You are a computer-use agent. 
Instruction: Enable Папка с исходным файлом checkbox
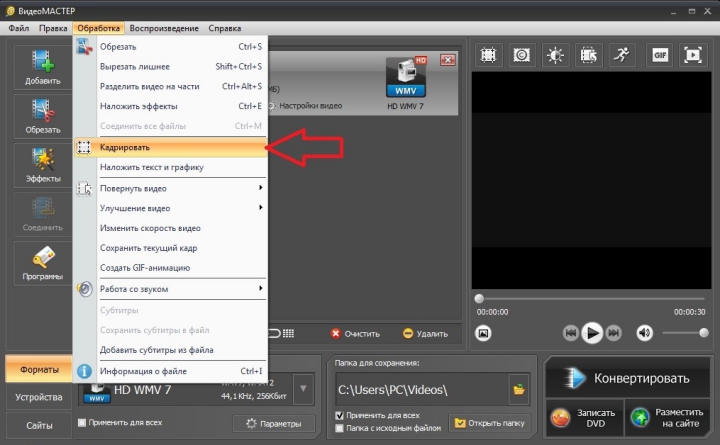pos(340,428)
